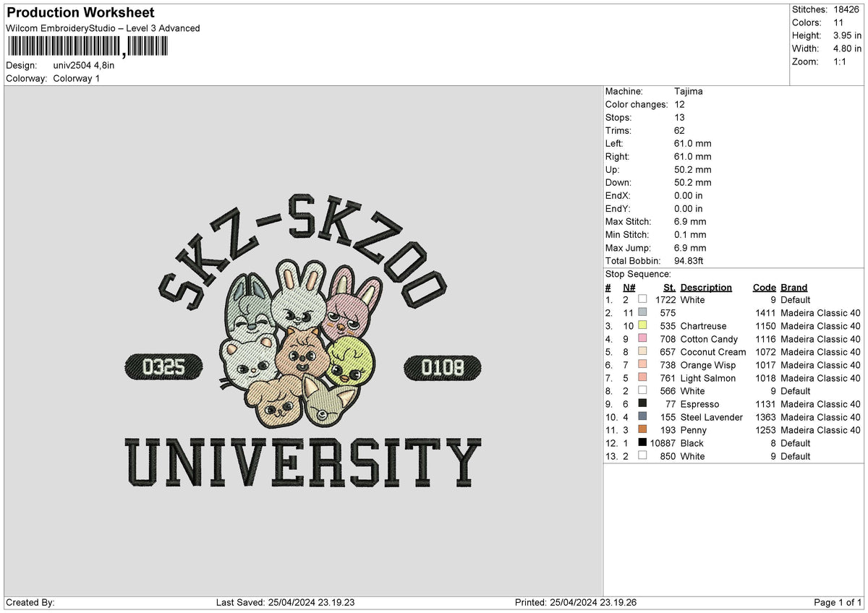Select the design name 'univ2504 4,8in'
This screenshot has width=868, height=613.
84,65
